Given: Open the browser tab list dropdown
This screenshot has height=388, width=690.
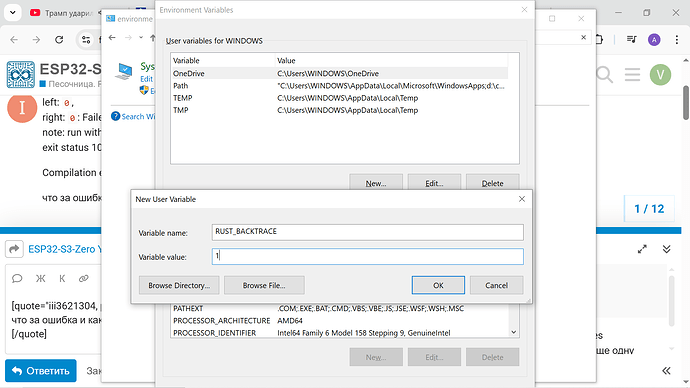Looking at the screenshot, I should [13, 13].
